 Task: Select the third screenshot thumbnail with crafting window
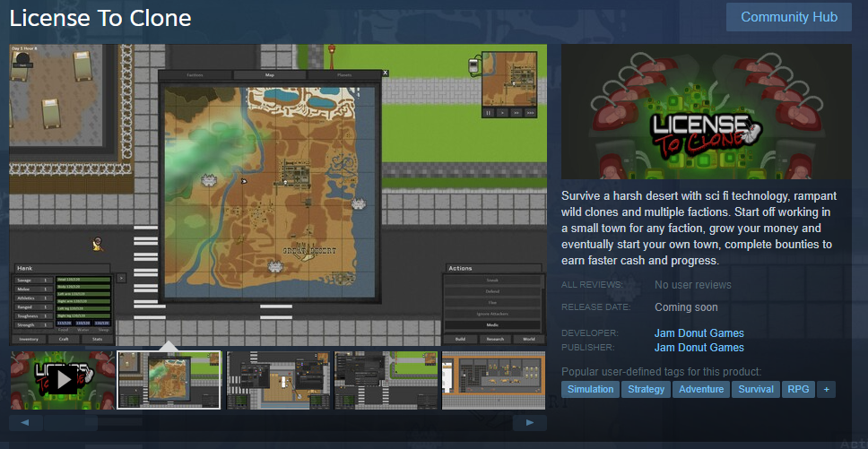click(x=279, y=380)
